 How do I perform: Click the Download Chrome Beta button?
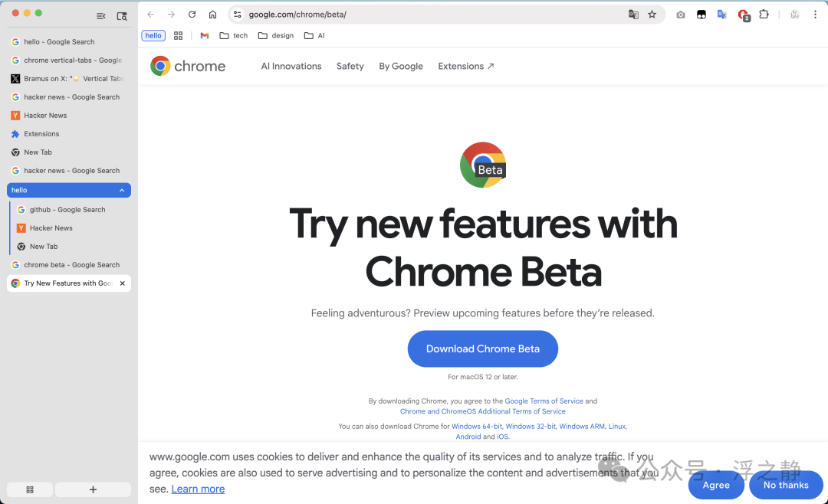coord(483,349)
